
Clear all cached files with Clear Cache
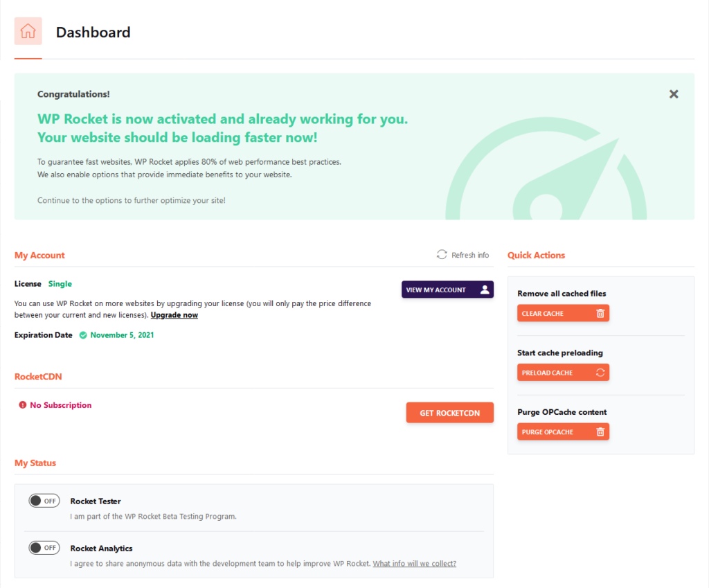point(563,312)
